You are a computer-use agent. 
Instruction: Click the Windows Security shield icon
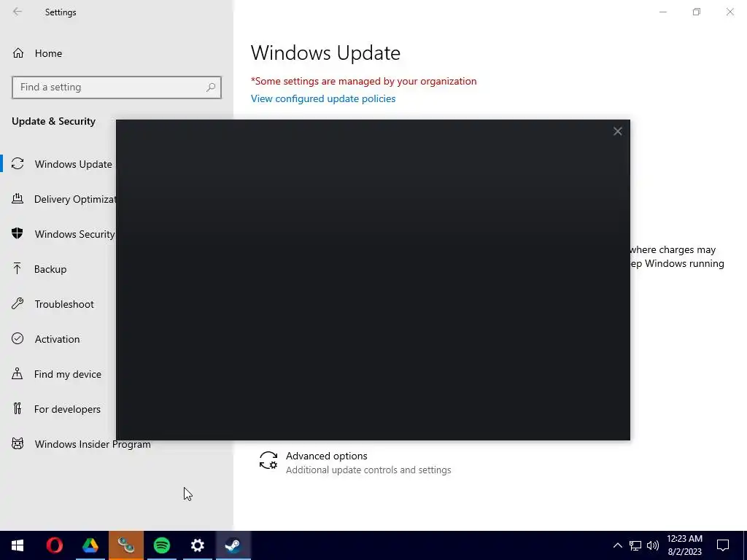click(x=18, y=233)
